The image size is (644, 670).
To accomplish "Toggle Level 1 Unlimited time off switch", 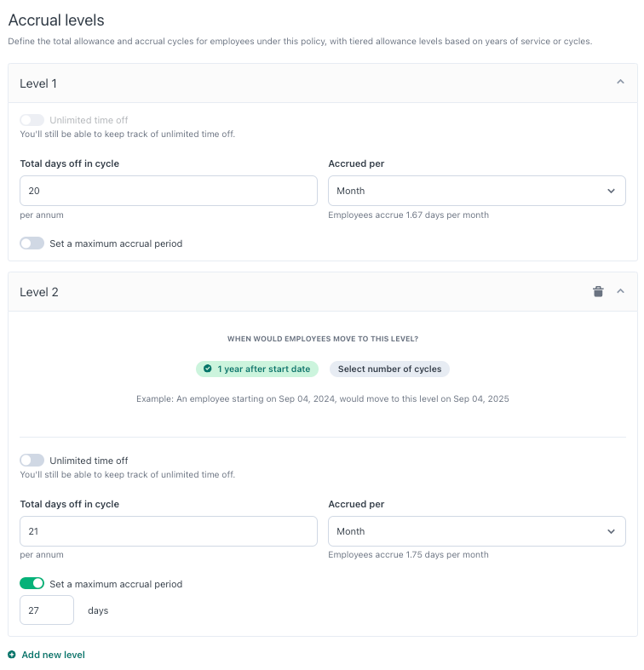I will pos(32,120).
